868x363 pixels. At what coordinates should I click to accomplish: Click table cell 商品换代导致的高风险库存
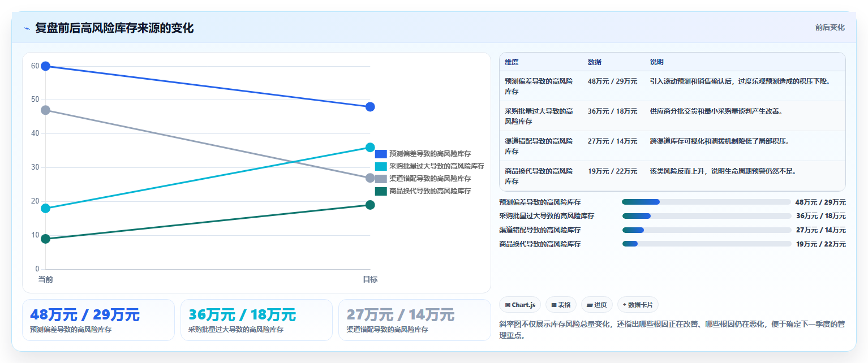[539, 176]
